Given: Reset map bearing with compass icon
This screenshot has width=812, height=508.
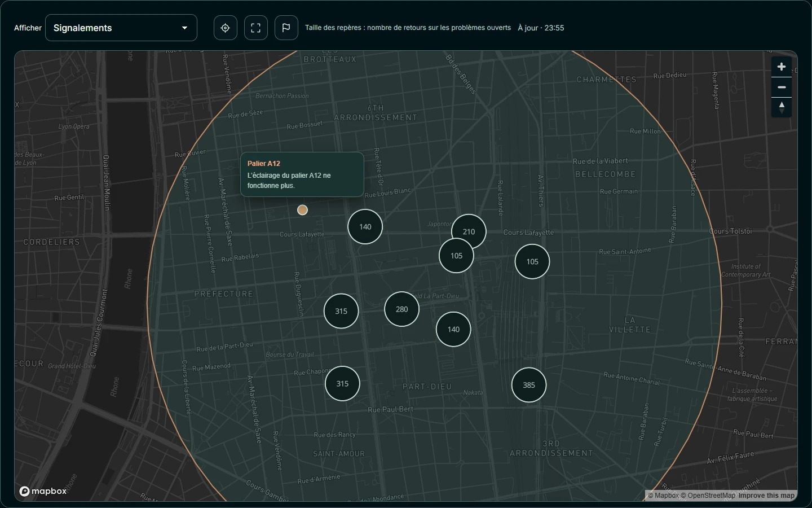Looking at the screenshot, I should [782, 107].
